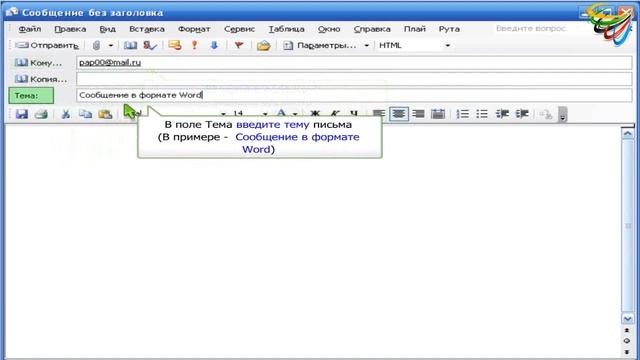640x360 pixels.
Task: Open the attach file dropdown arrow
Action: (x=111, y=45)
